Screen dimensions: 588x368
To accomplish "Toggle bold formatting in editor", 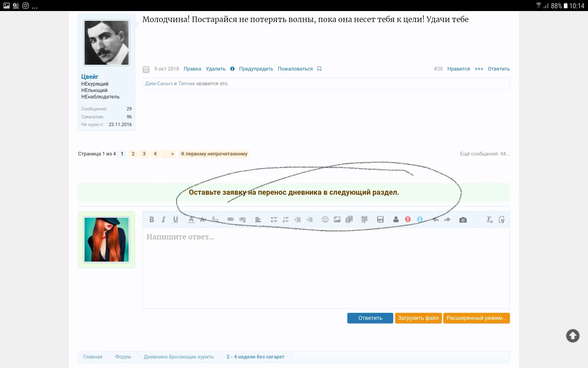I will [152, 220].
